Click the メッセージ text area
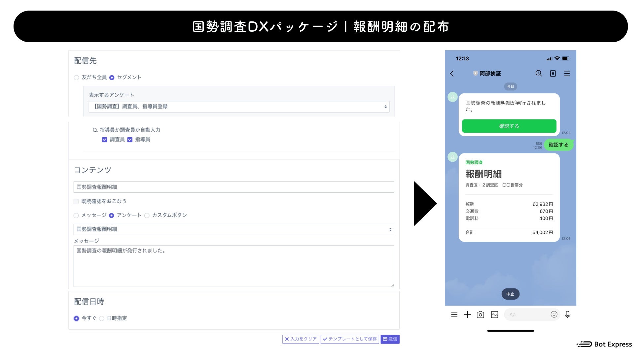The image size is (644, 362). [x=233, y=266]
